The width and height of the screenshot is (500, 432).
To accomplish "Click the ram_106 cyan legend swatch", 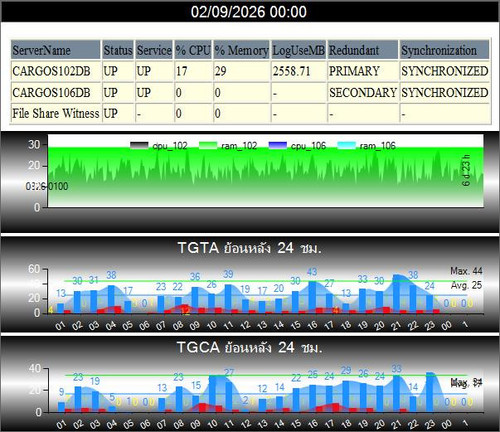I will click(347, 146).
